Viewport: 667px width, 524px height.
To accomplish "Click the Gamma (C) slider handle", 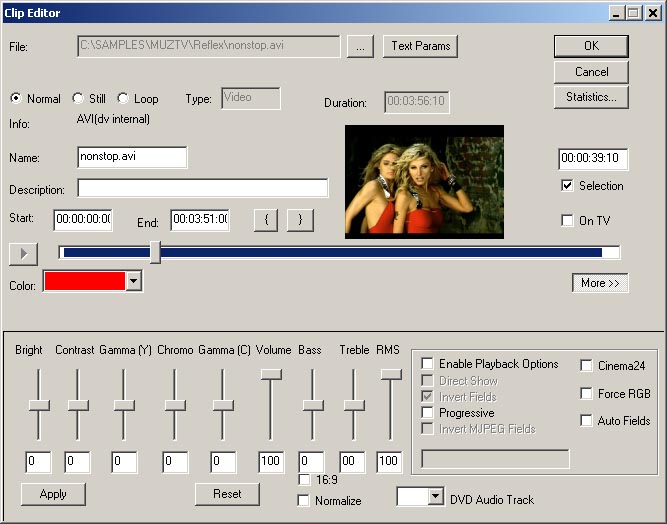I will 223,405.
